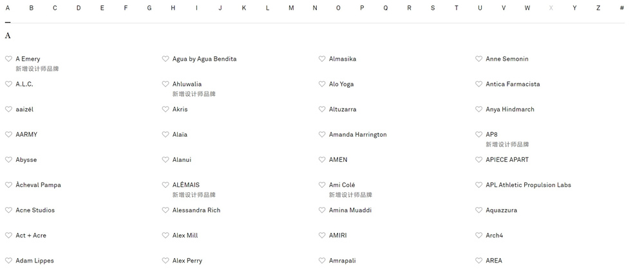This screenshot has width=644, height=269.
Task: Add Alaïa to favorites via heart
Action: click(165, 134)
